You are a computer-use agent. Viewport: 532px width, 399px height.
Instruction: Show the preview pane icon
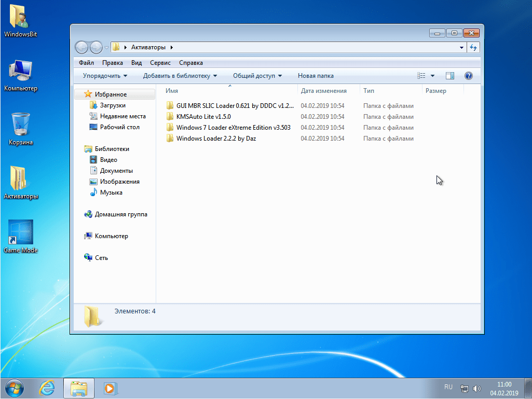point(449,75)
